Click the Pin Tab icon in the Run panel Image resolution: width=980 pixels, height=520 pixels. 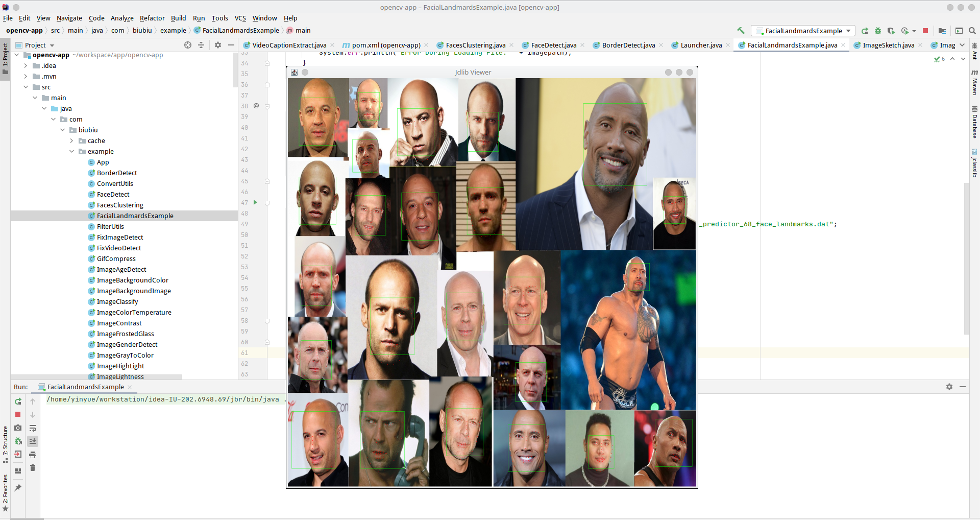18,488
